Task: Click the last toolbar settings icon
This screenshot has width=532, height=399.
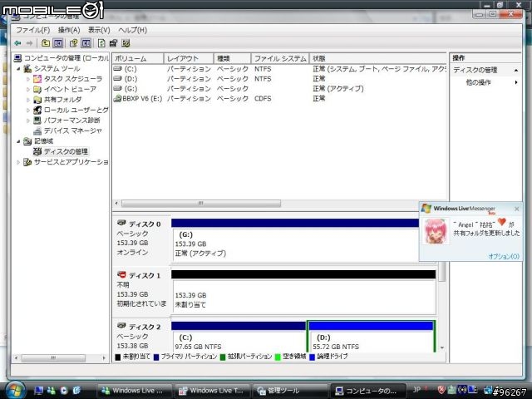Action: [126, 43]
